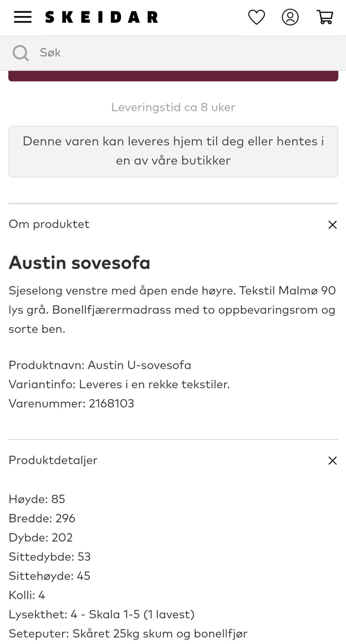Viewport: 346px width, 644px height.
Task: Focus the Søk search field
Action: click(x=180, y=53)
